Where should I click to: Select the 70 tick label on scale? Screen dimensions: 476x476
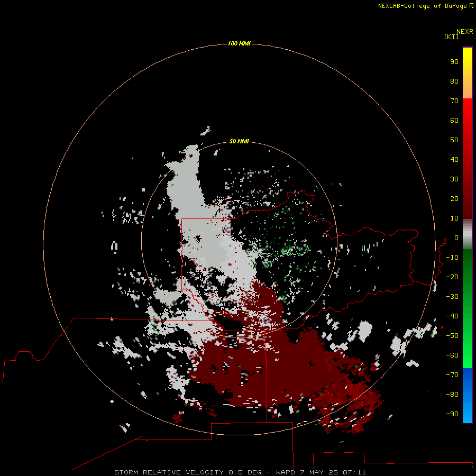click(x=454, y=101)
